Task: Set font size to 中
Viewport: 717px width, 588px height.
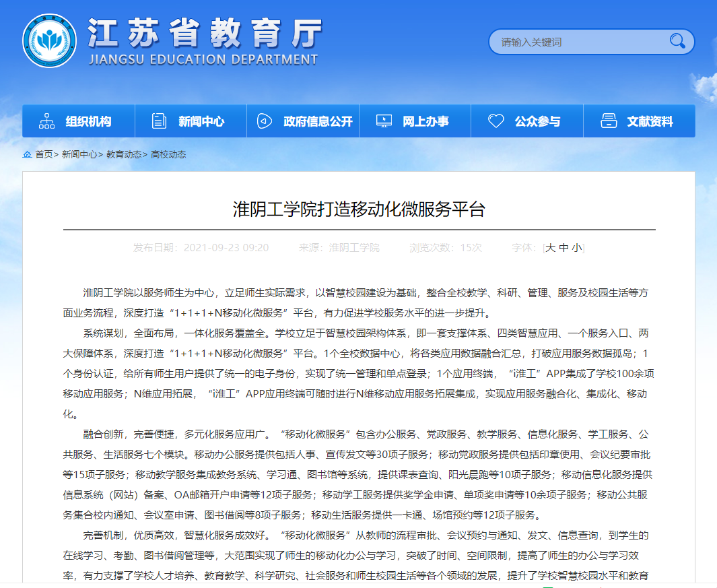Action: tap(564, 248)
